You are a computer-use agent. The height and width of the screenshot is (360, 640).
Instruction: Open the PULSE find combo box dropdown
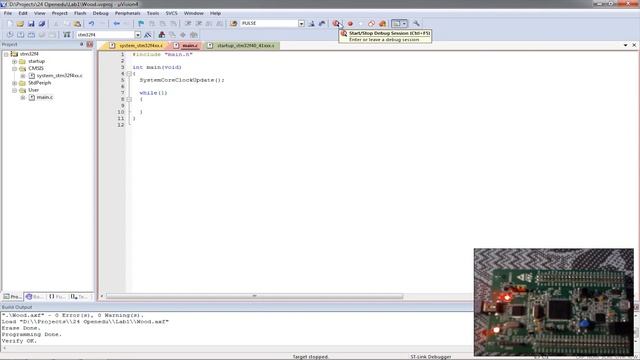[301, 24]
